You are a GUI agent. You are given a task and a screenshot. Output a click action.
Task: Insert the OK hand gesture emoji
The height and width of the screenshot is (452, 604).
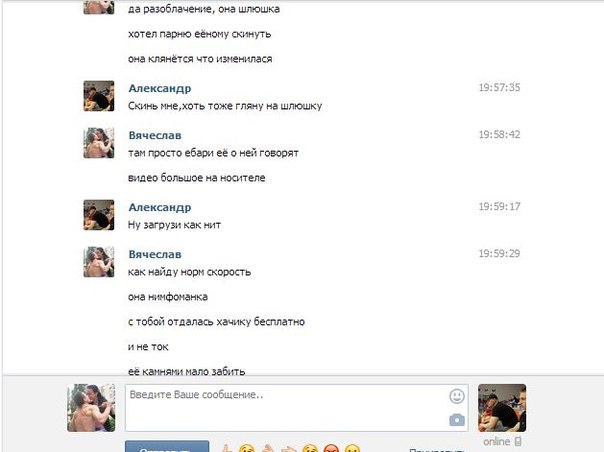click(267, 449)
